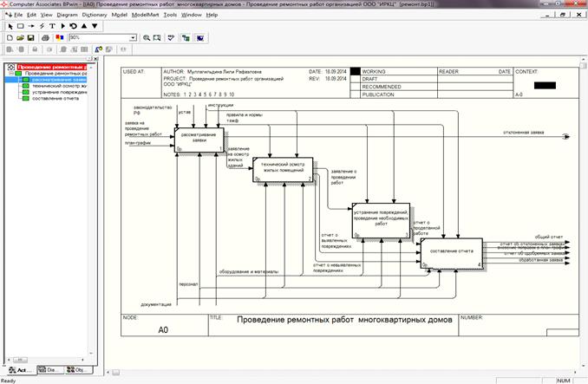Click the Save diagram icon
Viewport: 588px width, 384px height.
[31, 38]
